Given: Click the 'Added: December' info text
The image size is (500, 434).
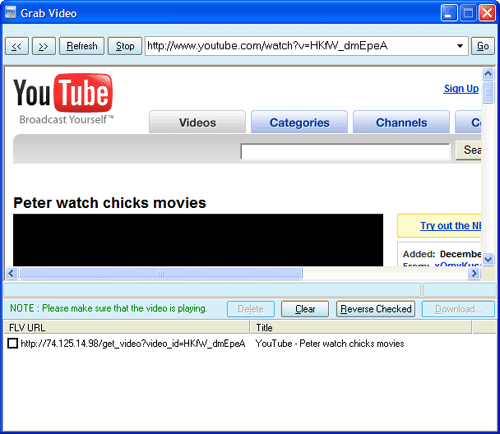Looking at the screenshot, I should (x=442, y=254).
